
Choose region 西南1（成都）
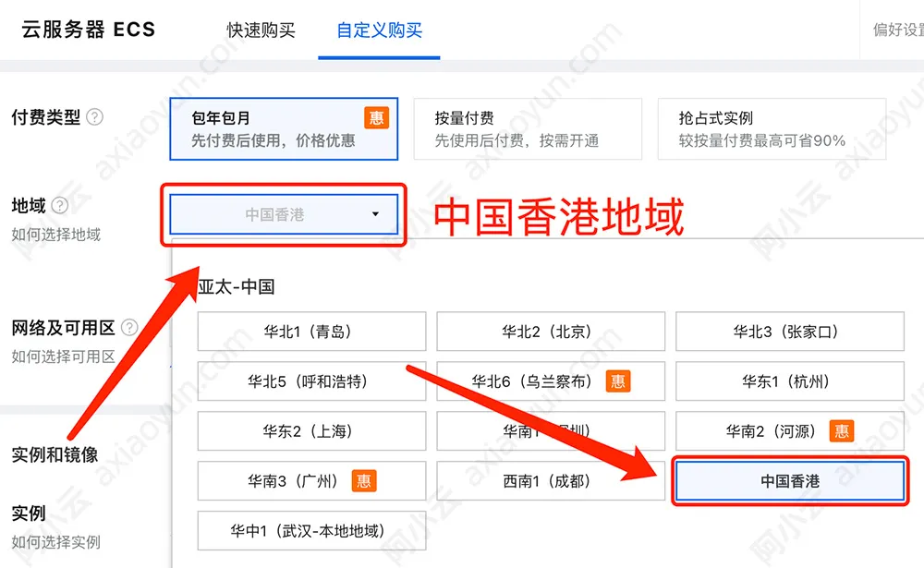click(x=551, y=481)
